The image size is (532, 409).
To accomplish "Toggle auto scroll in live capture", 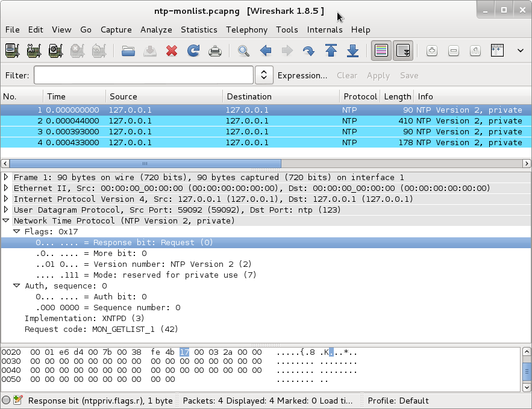I will 403,51.
